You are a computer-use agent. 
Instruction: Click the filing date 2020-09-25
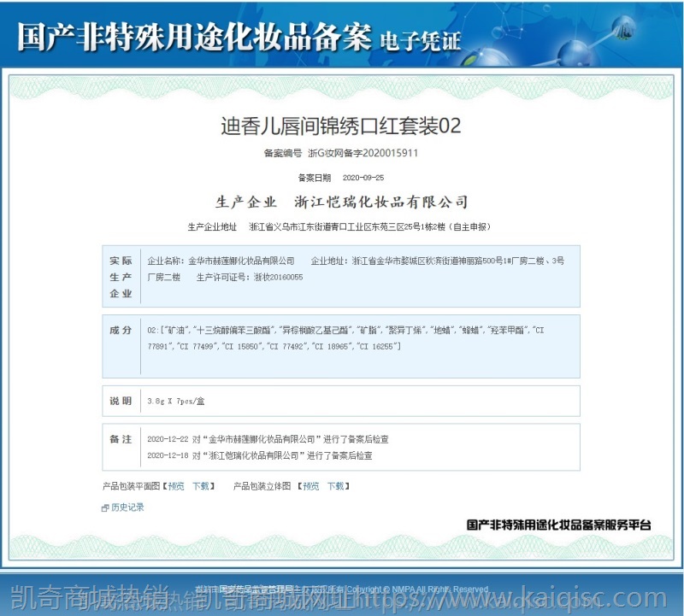(x=363, y=178)
